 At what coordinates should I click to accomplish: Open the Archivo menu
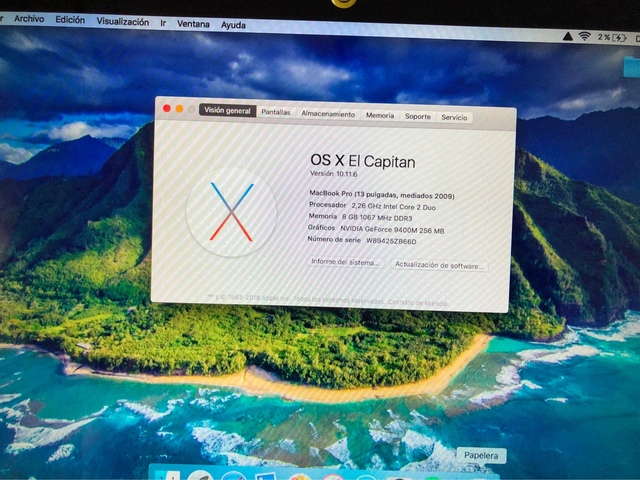[29, 19]
